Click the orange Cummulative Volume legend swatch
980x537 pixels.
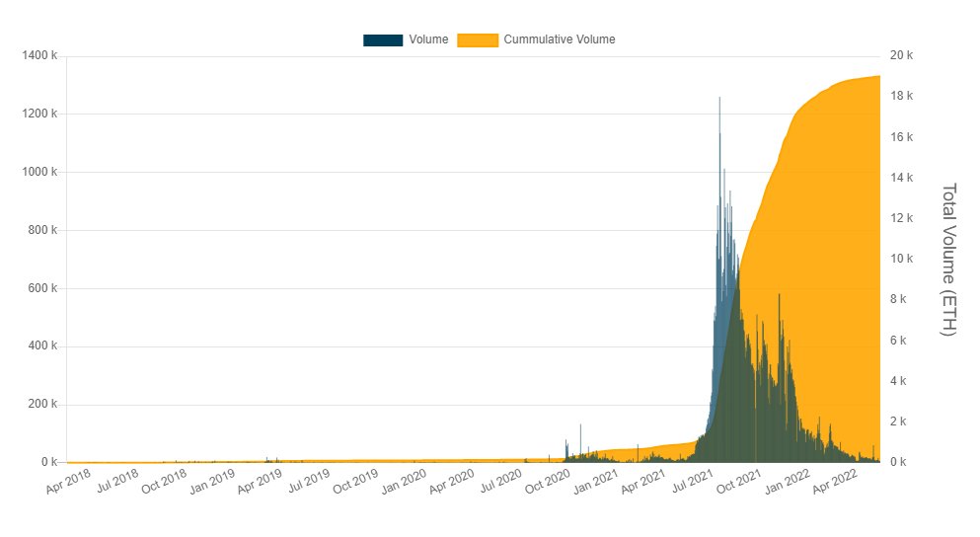478,40
